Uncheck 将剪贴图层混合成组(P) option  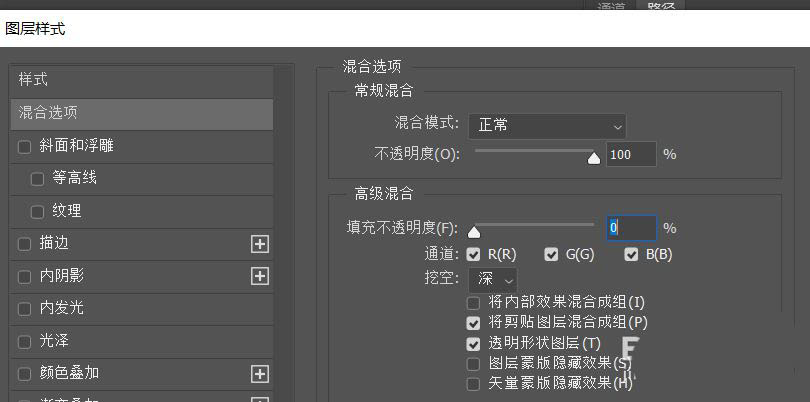[473, 323]
